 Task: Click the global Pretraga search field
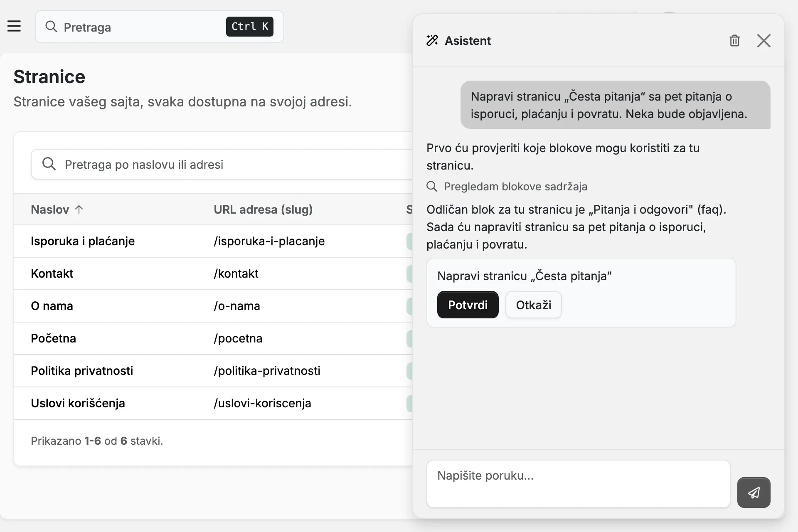[x=160, y=27]
